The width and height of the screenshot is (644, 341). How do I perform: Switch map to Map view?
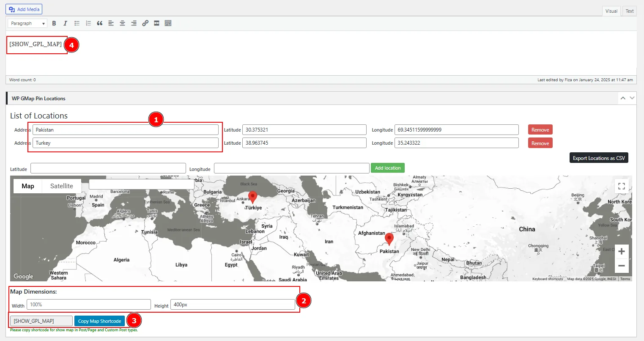click(28, 186)
